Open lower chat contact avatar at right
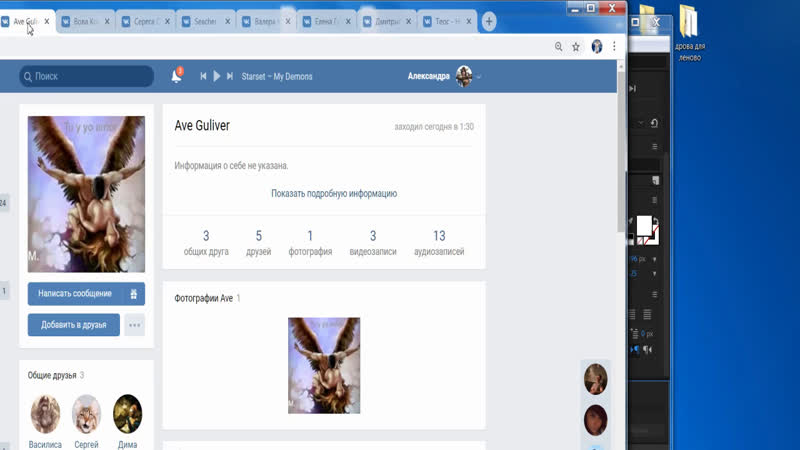This screenshot has width=800, height=450. (595, 420)
